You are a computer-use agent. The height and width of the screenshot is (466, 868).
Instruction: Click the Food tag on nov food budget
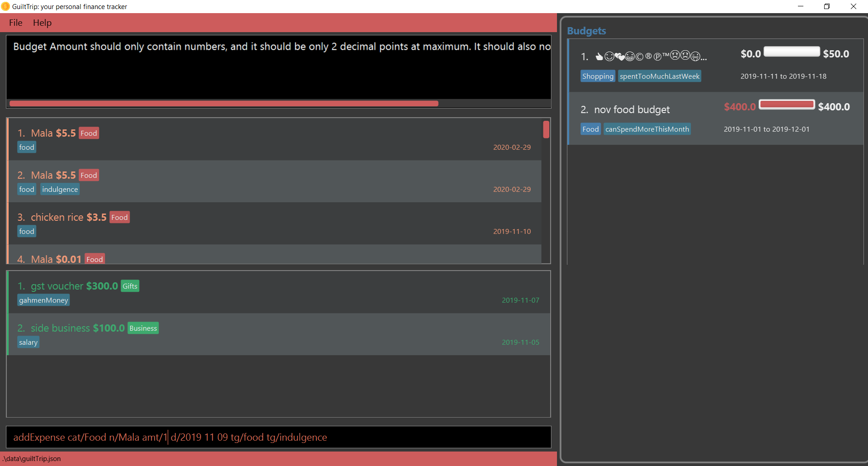590,129
